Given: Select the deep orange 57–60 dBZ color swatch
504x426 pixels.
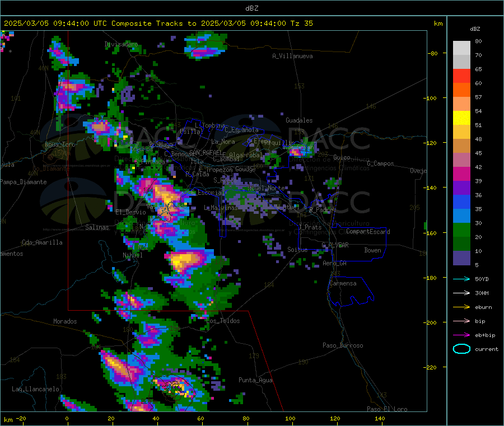Looking at the screenshot, I should [x=461, y=90].
